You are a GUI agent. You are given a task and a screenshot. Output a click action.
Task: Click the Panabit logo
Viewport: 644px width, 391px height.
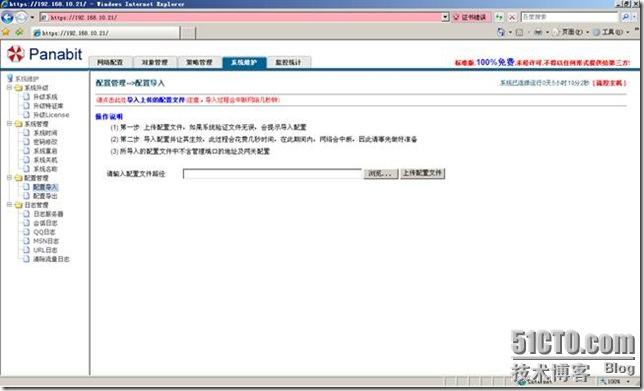44,54
